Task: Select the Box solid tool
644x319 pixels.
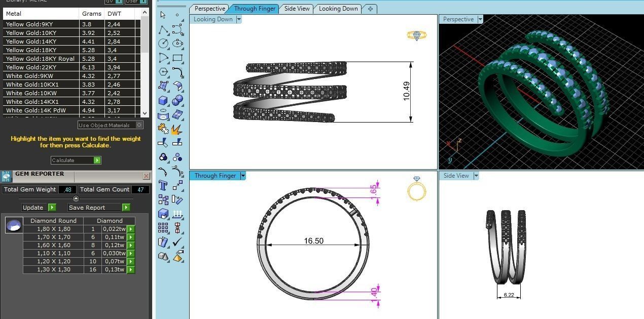Action: tap(163, 100)
